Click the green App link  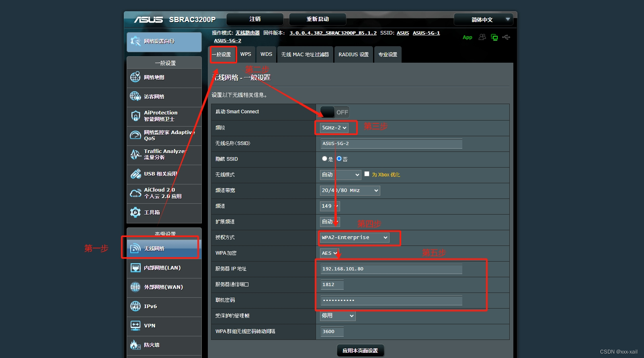tap(467, 37)
